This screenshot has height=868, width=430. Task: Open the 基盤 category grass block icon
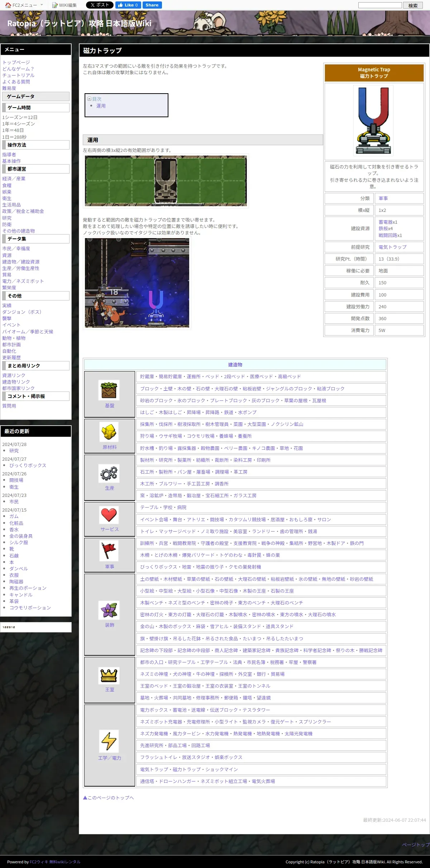(x=109, y=390)
